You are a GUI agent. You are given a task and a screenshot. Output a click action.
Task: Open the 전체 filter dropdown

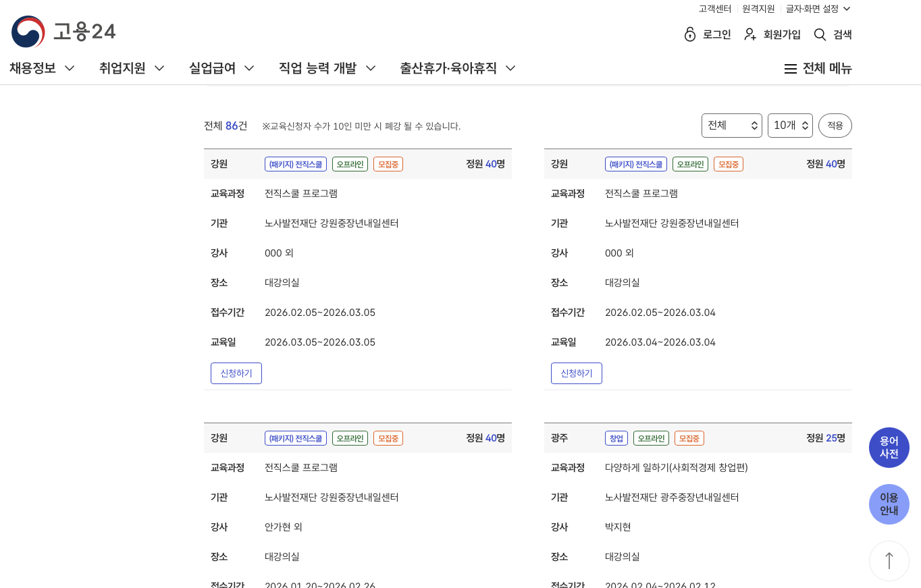(x=731, y=126)
